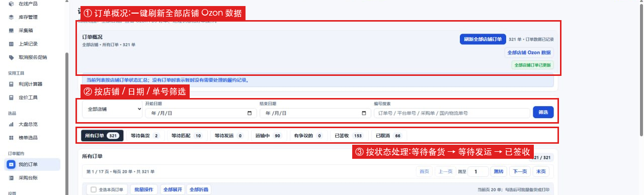Viewport: 644px width, 195px height.
Task: Open calendar picker for 开始日期
Action: coord(250,114)
